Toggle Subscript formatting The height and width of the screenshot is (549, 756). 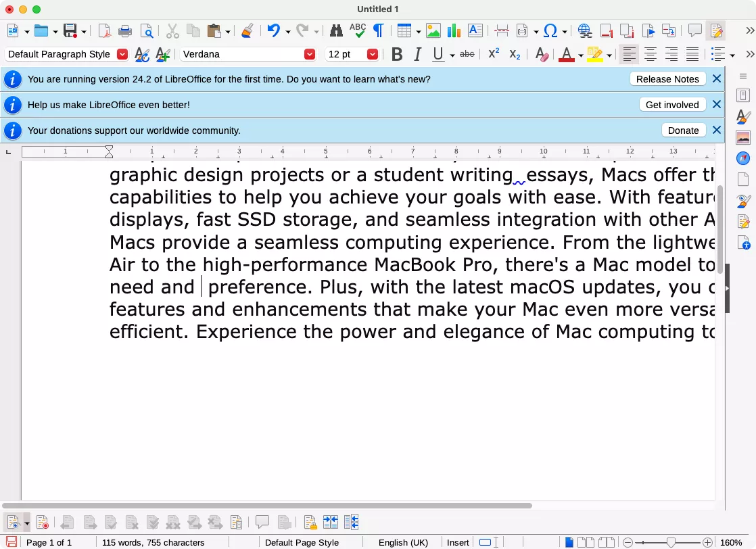[515, 55]
